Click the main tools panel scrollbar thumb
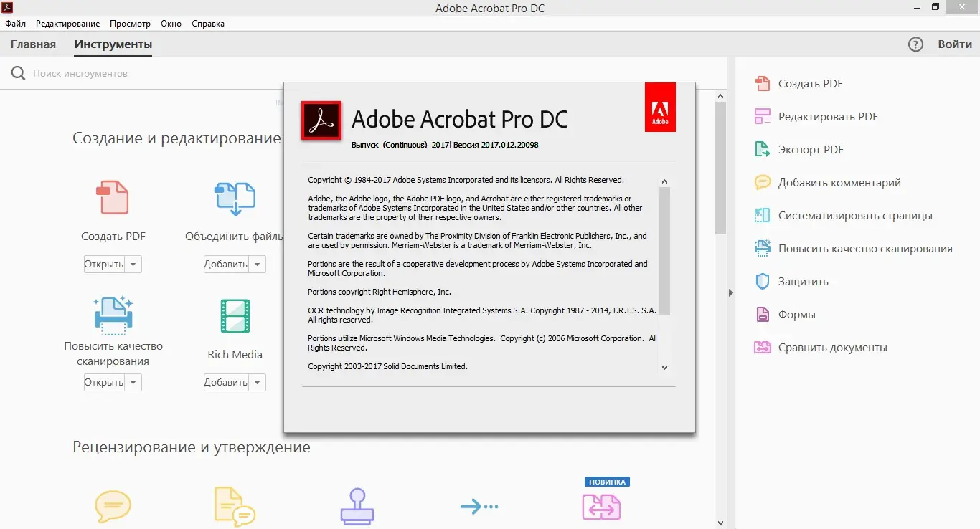The width and height of the screenshot is (980, 529). pyautogui.click(x=721, y=168)
